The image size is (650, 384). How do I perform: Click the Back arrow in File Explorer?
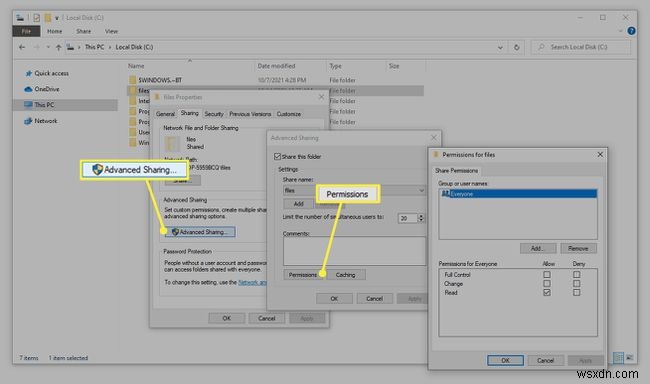click(22, 47)
